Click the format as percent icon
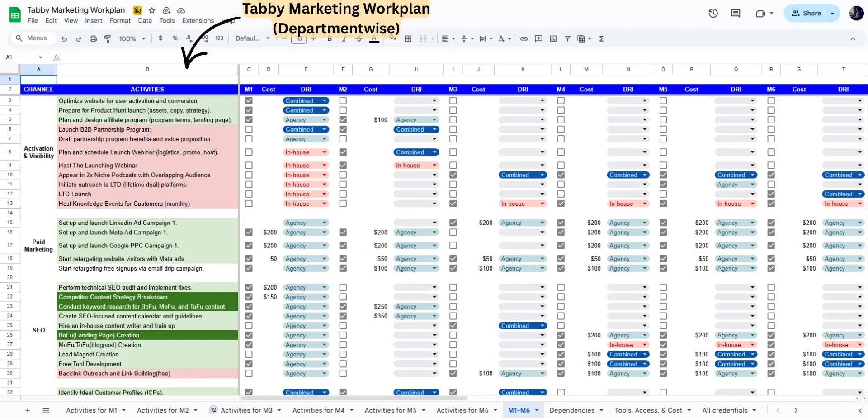This screenshot has height=418, width=868. (x=175, y=38)
